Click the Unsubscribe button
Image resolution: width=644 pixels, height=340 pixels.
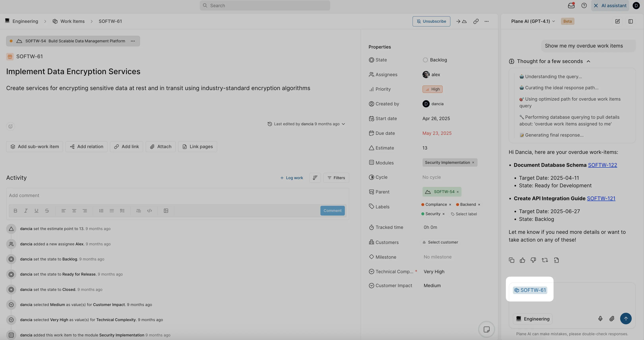431,21
